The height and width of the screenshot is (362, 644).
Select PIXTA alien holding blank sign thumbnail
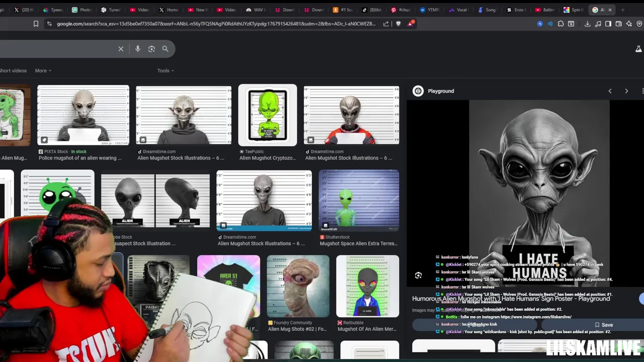[x=83, y=115]
